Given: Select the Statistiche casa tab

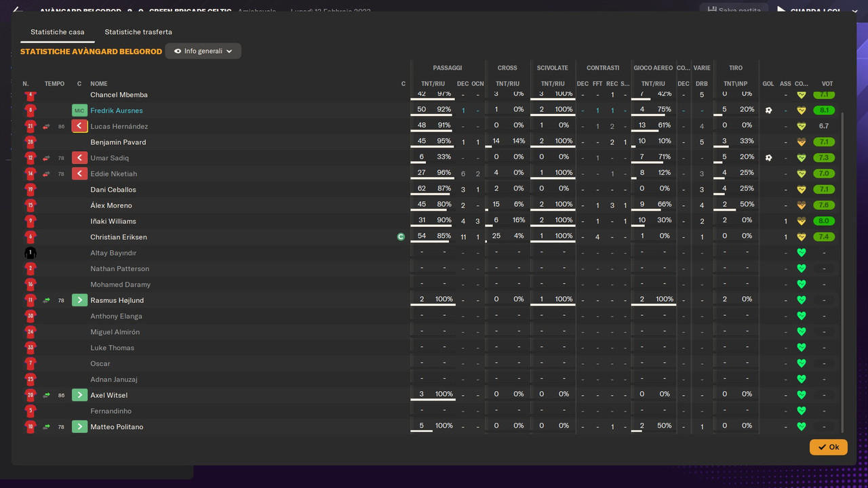Looking at the screenshot, I should point(58,32).
